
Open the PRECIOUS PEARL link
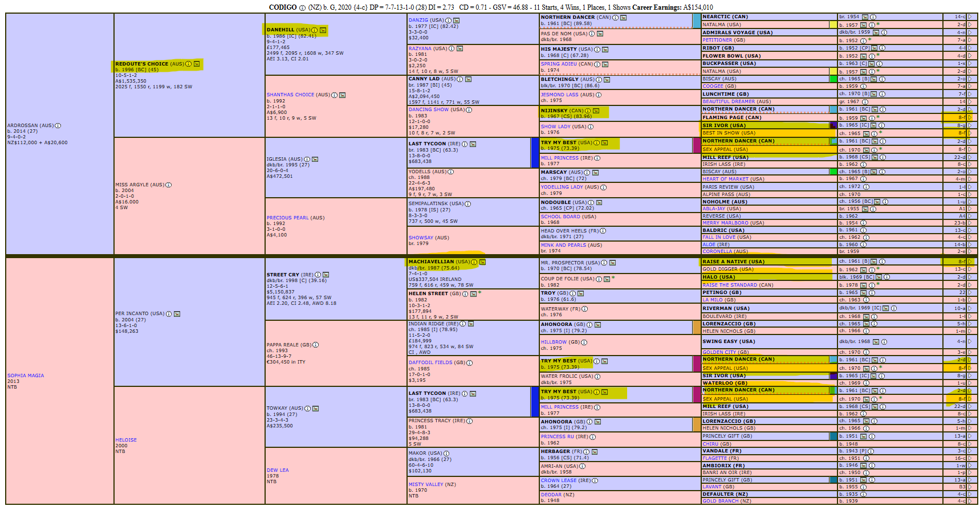click(287, 218)
